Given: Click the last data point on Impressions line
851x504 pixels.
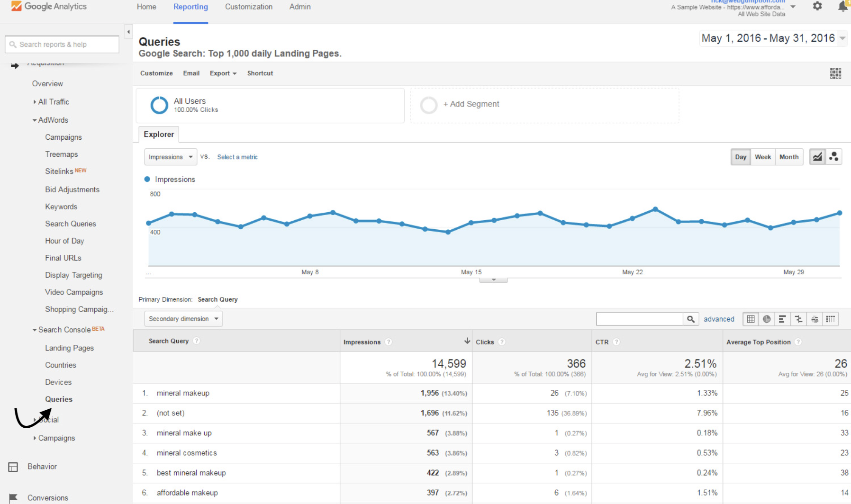Looking at the screenshot, I should point(840,213).
